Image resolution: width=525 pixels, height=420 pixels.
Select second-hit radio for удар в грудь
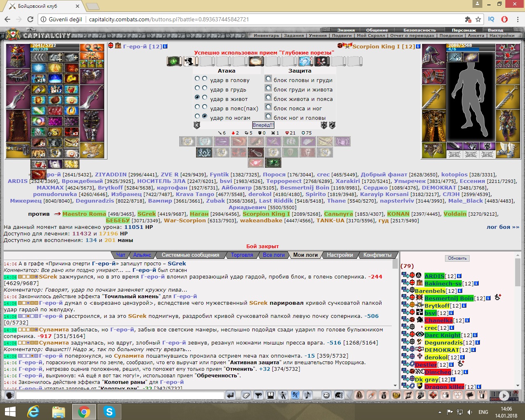pos(205,88)
